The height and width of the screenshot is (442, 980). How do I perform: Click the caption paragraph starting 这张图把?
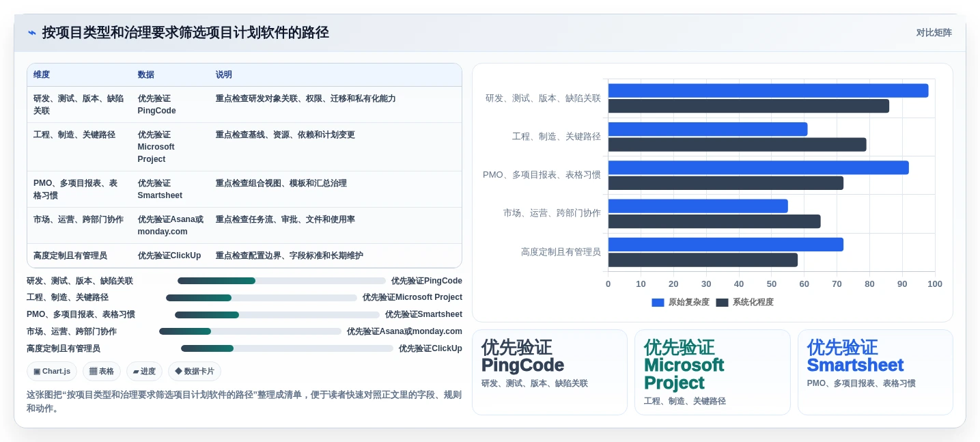pyautogui.click(x=244, y=402)
